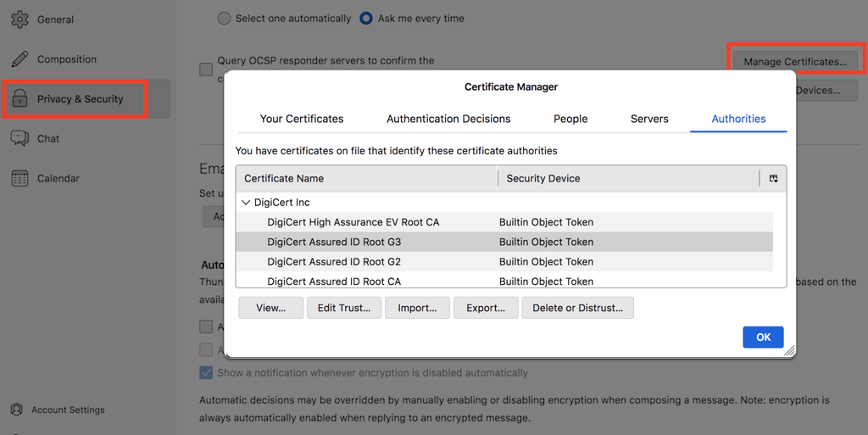Click Builtin Object Token for Root G2
Image resolution: width=868 pixels, height=435 pixels.
pos(546,262)
